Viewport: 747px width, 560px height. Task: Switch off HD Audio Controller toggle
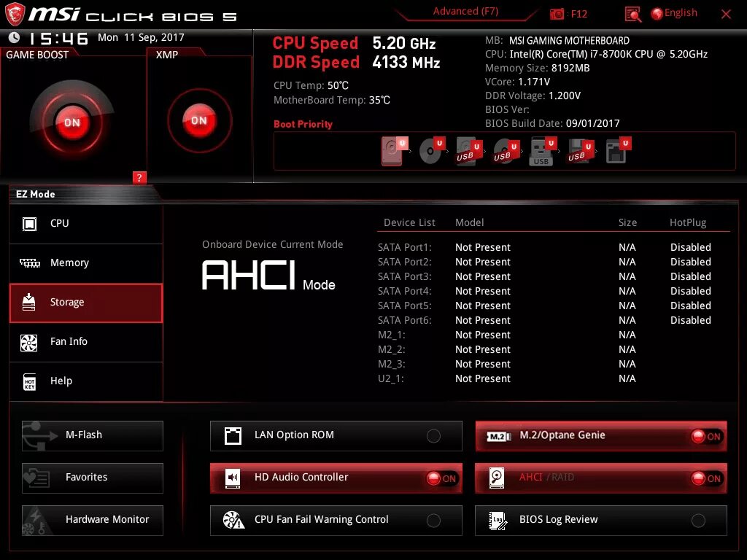pyautogui.click(x=441, y=478)
